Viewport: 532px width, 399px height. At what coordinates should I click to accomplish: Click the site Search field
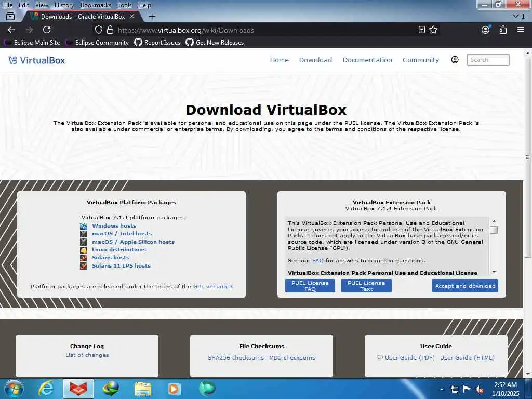click(488, 60)
